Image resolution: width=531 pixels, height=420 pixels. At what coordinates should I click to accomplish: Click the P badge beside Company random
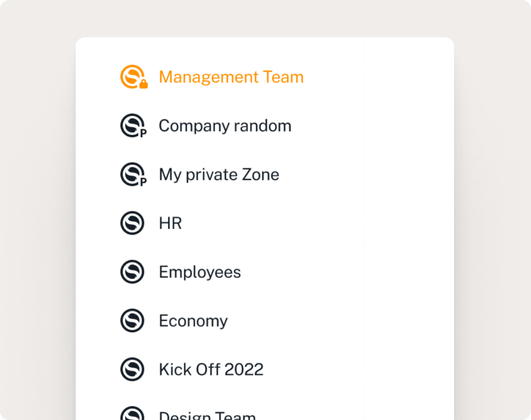point(143,133)
